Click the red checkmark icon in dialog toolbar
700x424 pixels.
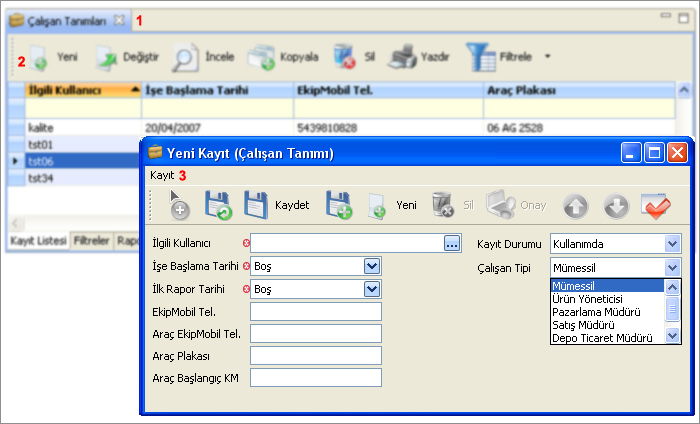pyautogui.click(x=657, y=205)
